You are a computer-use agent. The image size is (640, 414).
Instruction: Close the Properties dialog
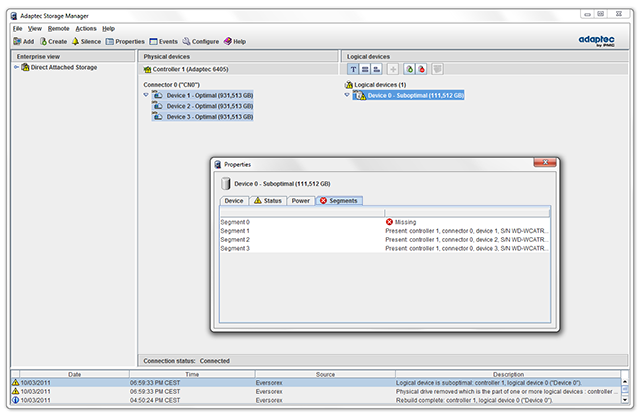545,162
